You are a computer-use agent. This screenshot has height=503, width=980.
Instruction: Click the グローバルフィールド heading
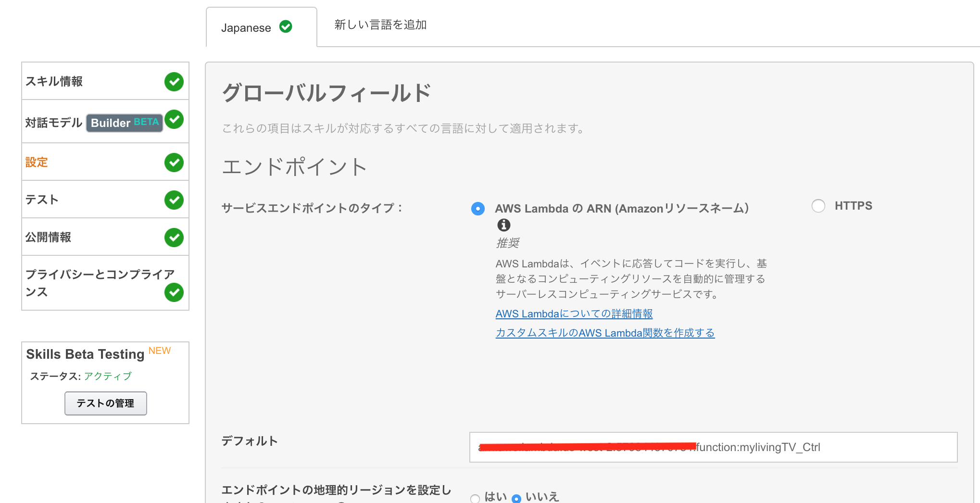tap(327, 93)
